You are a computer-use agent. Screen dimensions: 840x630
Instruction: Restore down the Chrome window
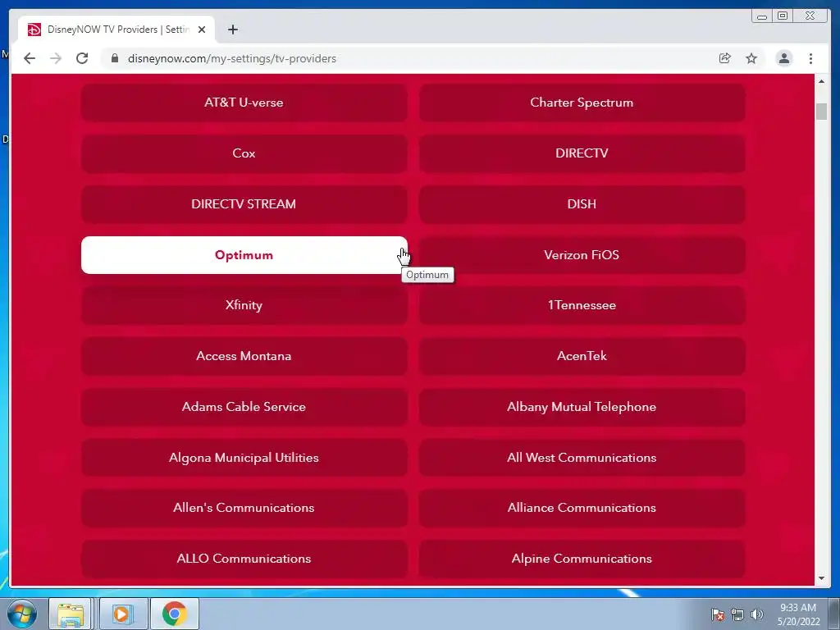pos(783,16)
